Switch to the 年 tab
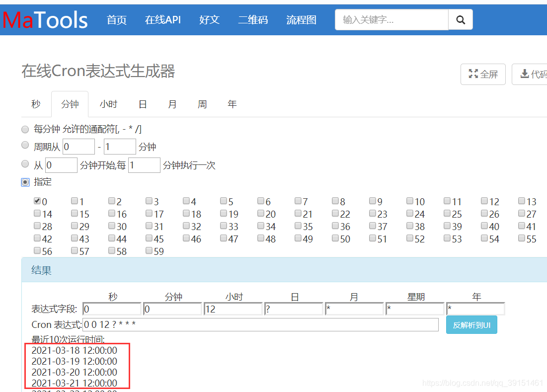 pyautogui.click(x=232, y=104)
